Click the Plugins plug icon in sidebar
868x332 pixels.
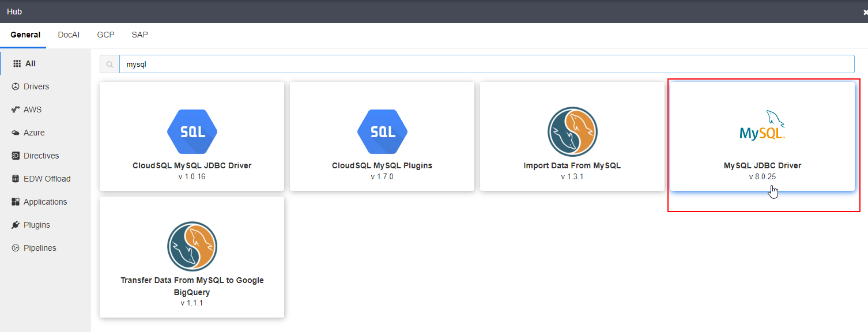coord(16,225)
